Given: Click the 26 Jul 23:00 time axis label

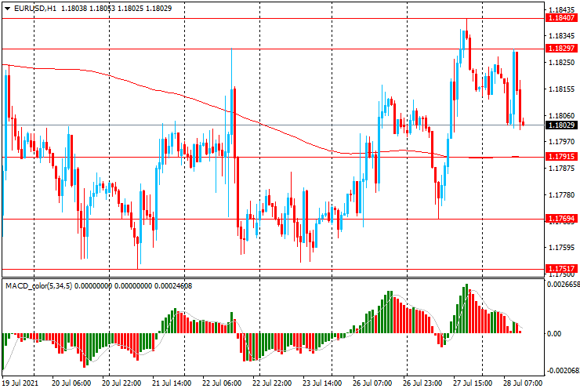Looking at the screenshot, I should pos(422,383).
